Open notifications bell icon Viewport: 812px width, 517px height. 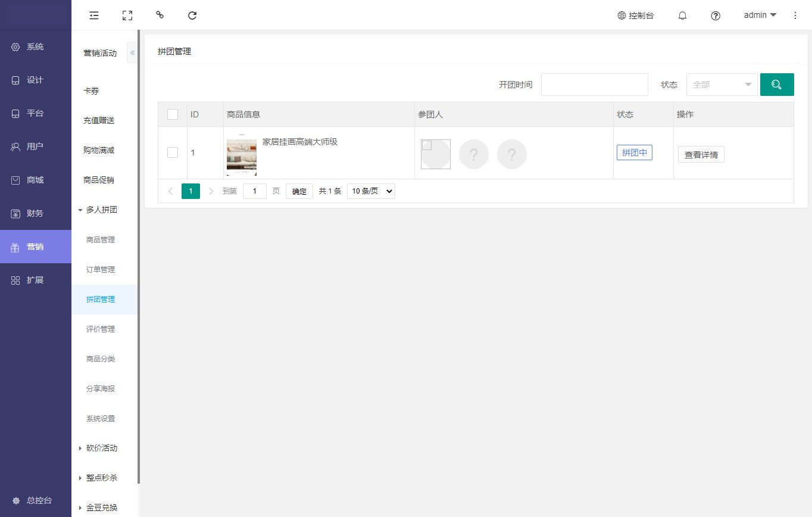pos(682,15)
